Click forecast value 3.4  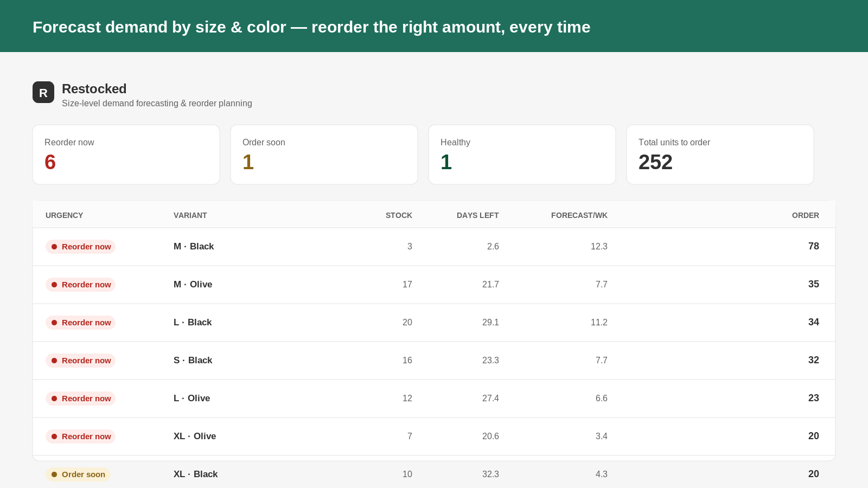coord(601,436)
